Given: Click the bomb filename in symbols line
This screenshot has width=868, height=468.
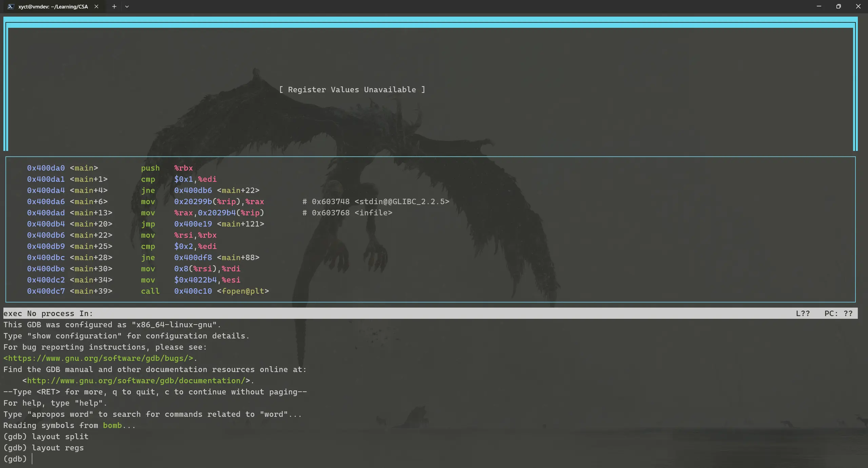Looking at the screenshot, I should [112, 425].
